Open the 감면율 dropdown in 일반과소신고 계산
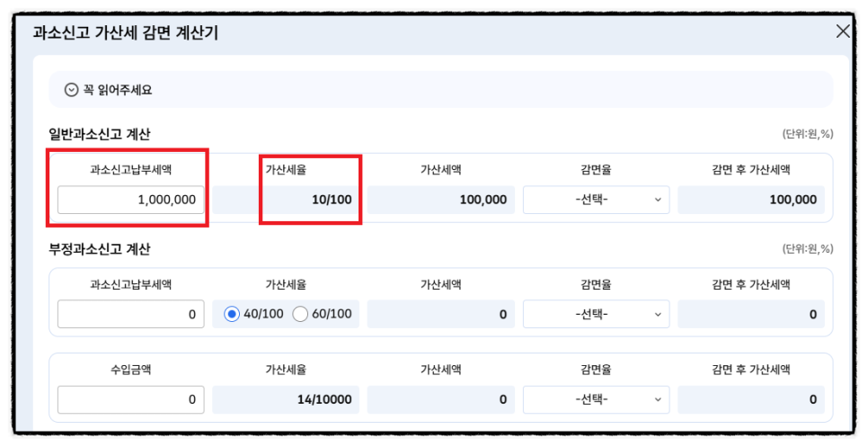Viewport: 868px width, 447px height. (597, 200)
